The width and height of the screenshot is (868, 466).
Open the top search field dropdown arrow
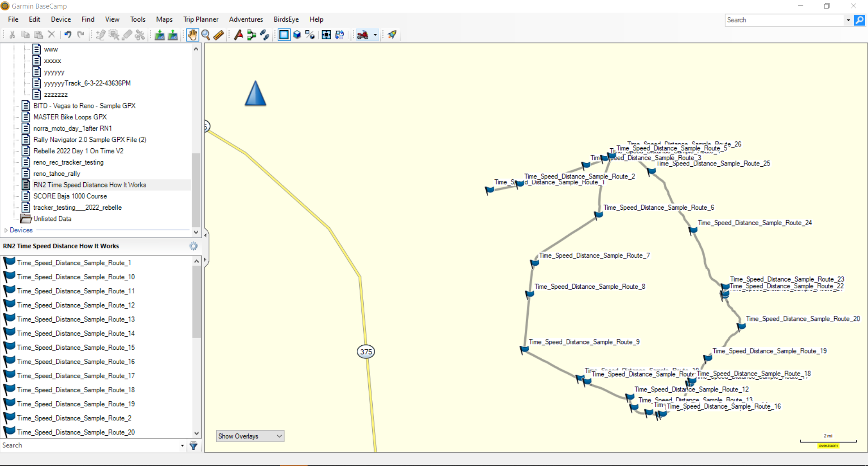point(848,20)
